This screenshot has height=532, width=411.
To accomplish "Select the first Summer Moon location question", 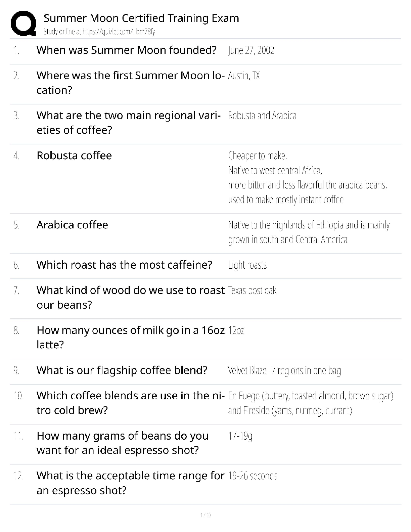I will coord(130,83).
